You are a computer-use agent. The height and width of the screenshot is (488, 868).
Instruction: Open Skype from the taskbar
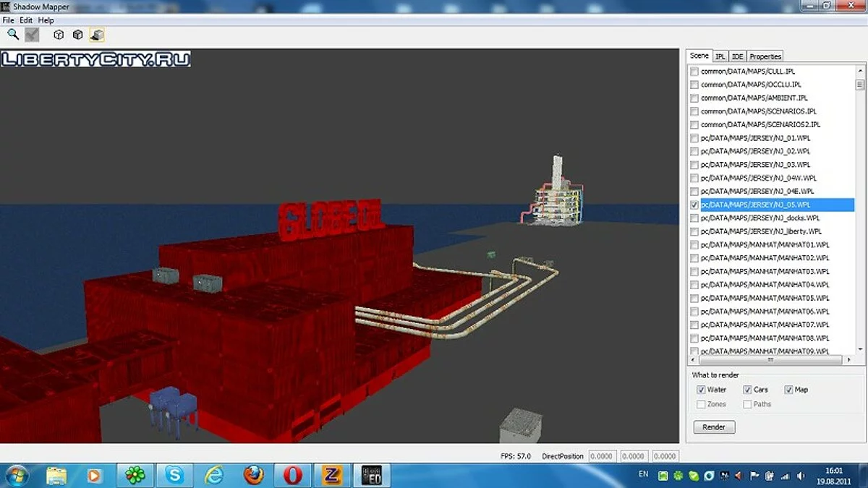click(x=174, y=475)
